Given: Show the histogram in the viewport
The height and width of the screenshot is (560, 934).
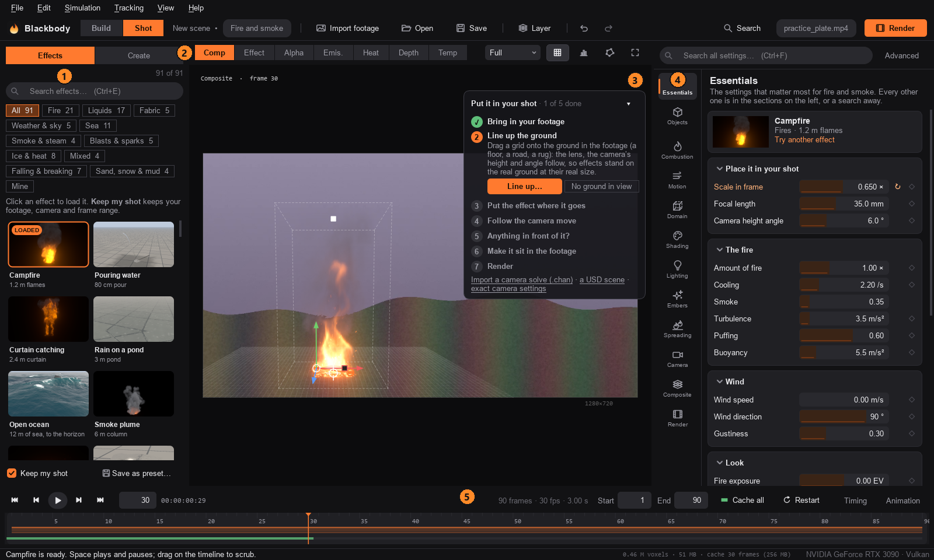Looking at the screenshot, I should tap(584, 52).
